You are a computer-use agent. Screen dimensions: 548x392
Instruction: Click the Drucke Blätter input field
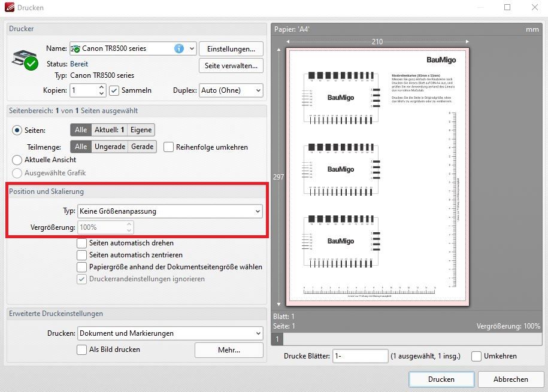(360, 356)
